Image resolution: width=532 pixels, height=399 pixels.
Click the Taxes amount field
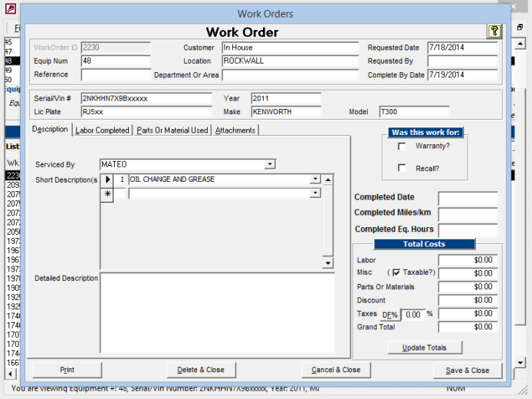468,313
